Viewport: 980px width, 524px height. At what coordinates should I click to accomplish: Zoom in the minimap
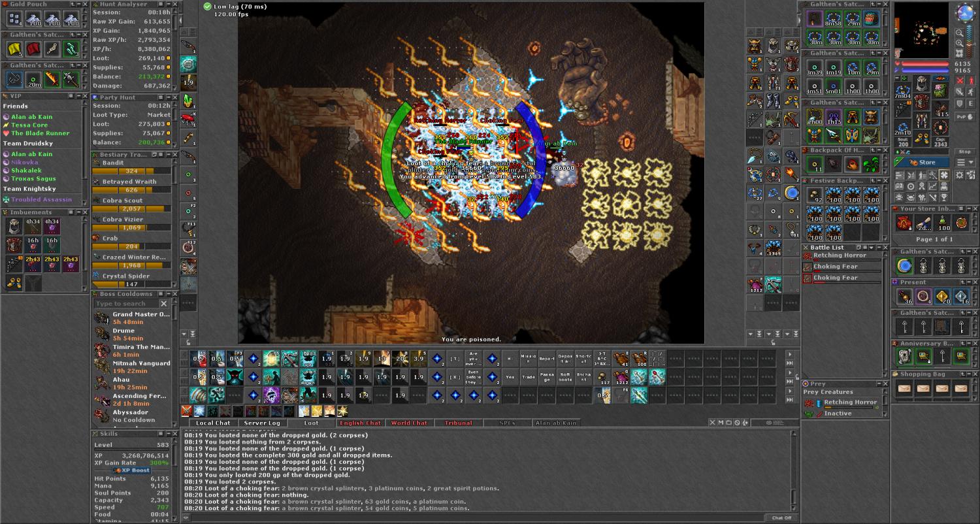(x=960, y=43)
